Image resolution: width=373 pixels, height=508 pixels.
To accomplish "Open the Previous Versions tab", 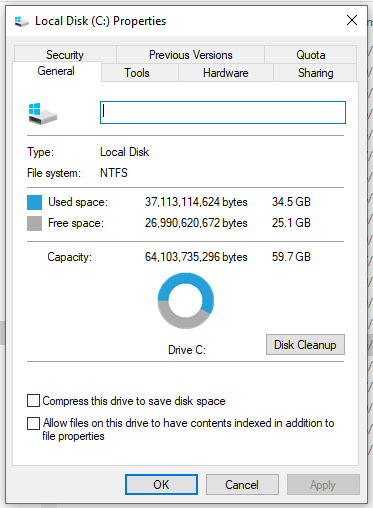I will coord(190,55).
